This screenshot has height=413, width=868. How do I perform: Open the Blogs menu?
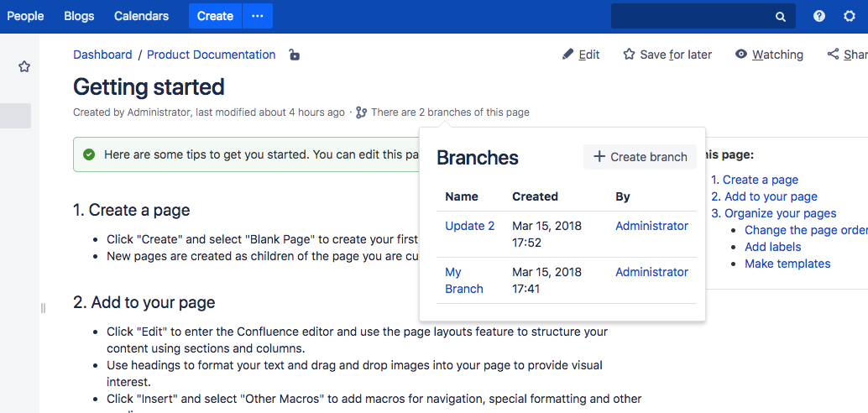coord(79,16)
